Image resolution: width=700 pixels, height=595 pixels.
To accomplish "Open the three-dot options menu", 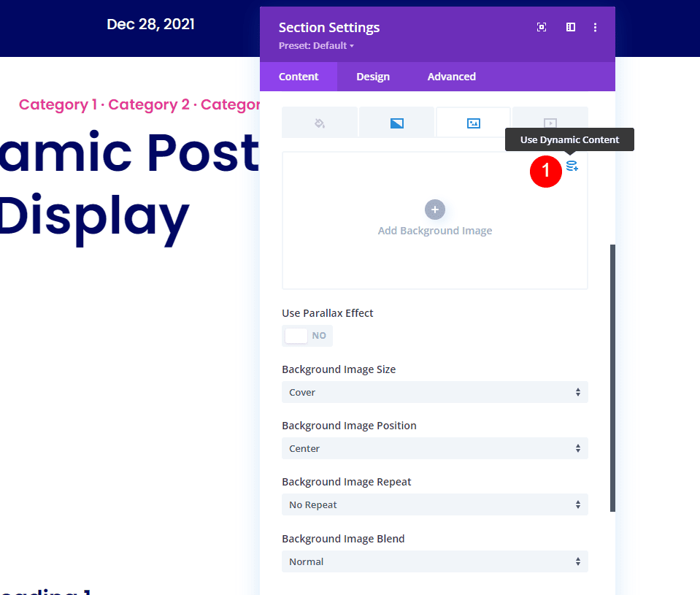I will click(595, 27).
